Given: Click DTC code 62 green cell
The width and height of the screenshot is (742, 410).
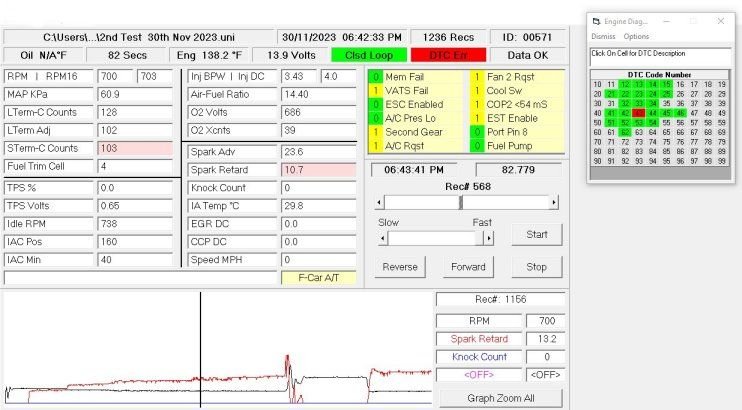Looking at the screenshot, I should click(624, 132).
